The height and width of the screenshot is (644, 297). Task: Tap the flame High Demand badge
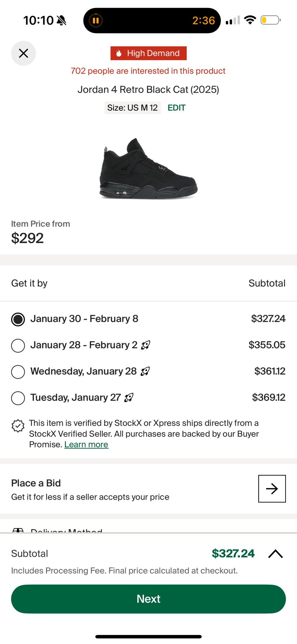(x=148, y=53)
